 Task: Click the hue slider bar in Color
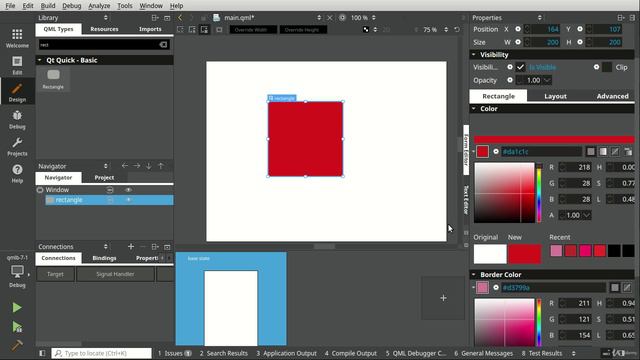point(539,193)
